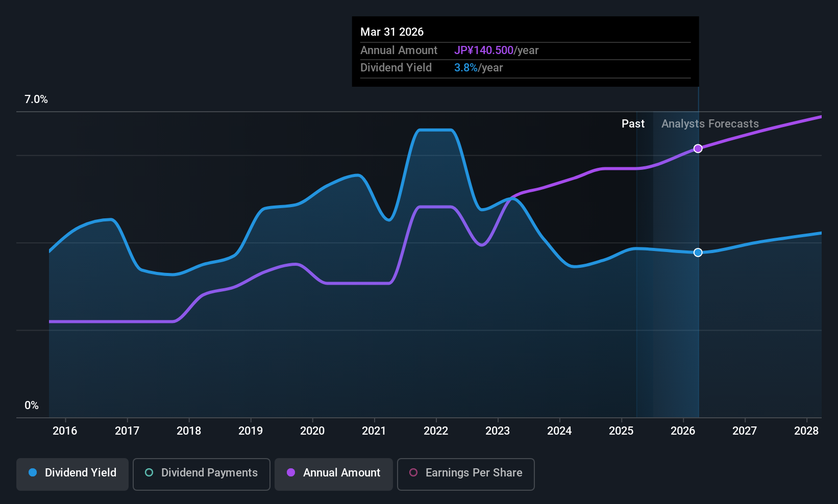Click the 2025 x-axis year label
Viewport: 838px width, 504px height.
point(621,431)
